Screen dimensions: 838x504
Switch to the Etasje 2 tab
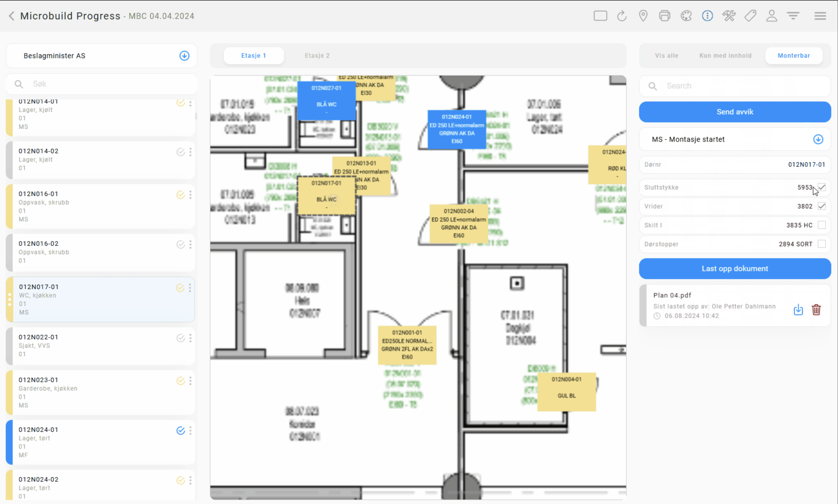click(x=317, y=56)
